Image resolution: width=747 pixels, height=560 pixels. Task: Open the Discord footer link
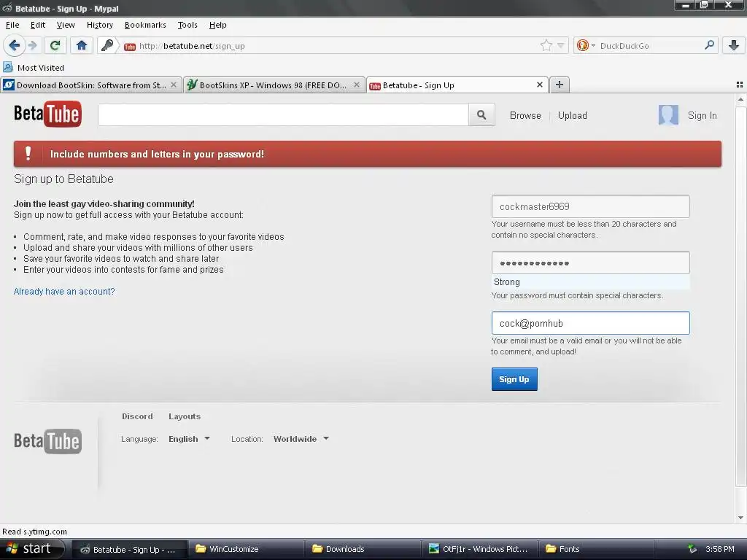click(x=137, y=416)
